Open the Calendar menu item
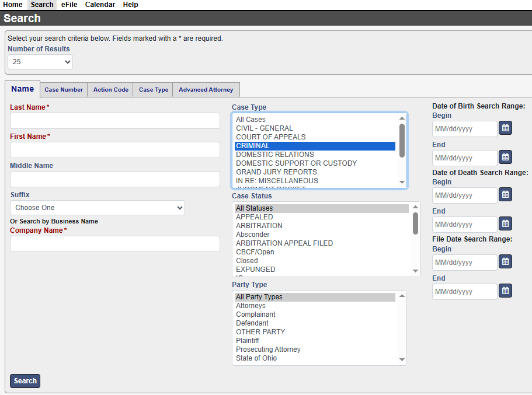 click(100, 5)
